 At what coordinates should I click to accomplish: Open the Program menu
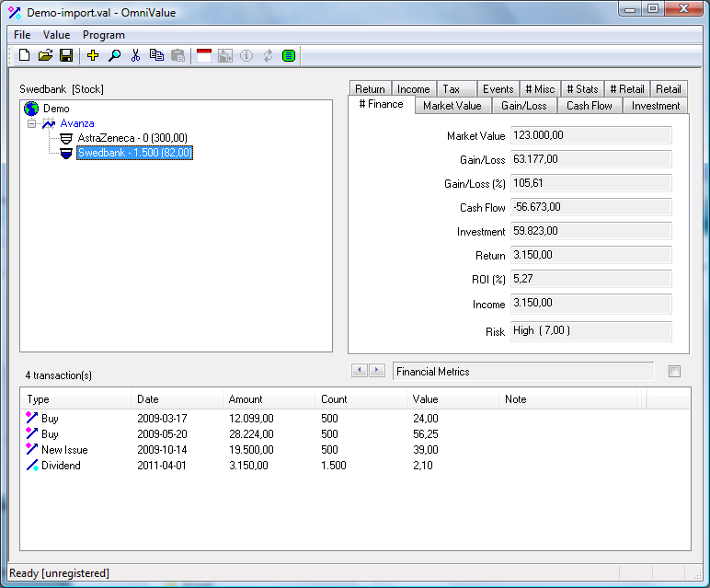coord(104,35)
